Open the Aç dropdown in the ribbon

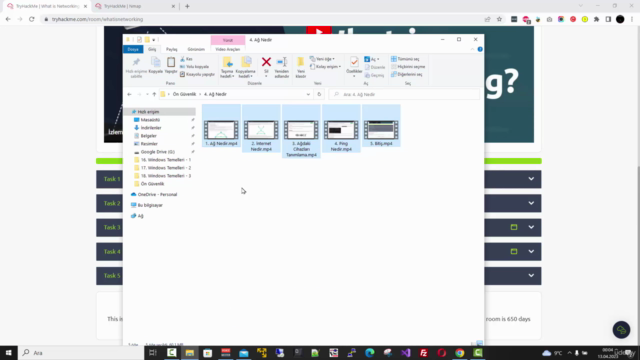coord(372,59)
